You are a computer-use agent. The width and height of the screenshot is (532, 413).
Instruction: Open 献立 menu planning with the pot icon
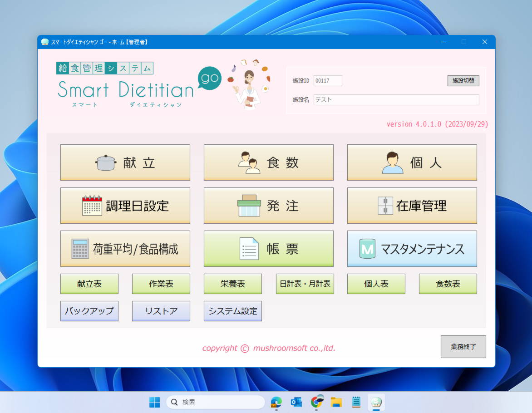click(x=125, y=162)
